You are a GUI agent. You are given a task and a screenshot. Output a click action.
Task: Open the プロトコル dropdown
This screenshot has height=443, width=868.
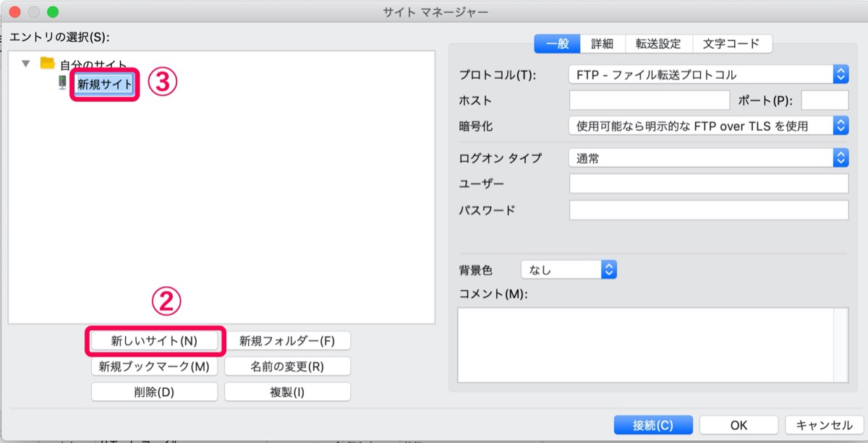pos(708,74)
